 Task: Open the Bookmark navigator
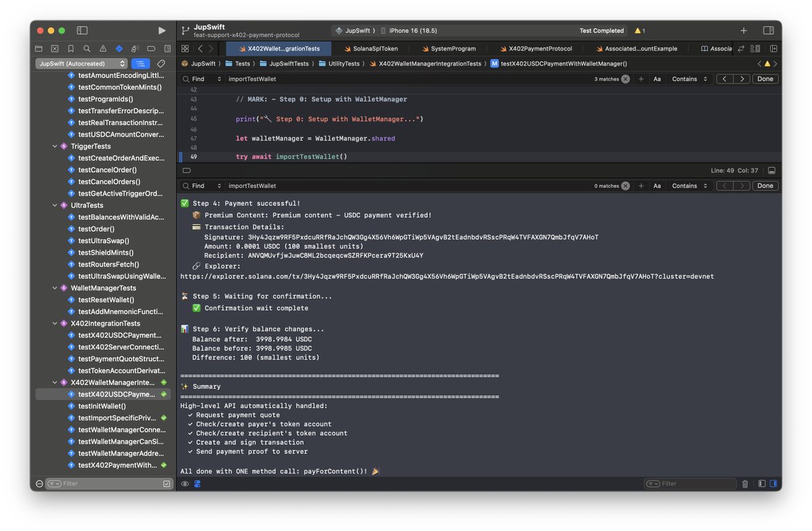pos(71,49)
